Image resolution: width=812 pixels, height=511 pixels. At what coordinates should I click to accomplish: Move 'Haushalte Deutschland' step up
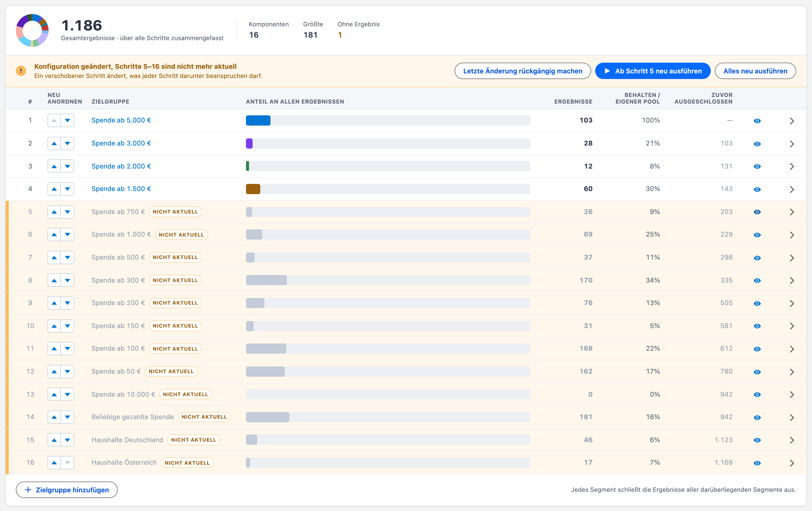pos(54,440)
